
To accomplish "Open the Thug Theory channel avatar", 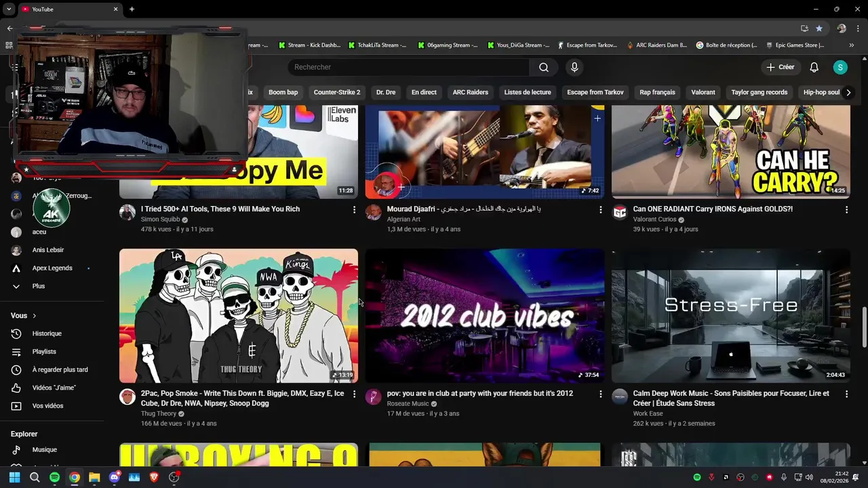I will pos(127,397).
